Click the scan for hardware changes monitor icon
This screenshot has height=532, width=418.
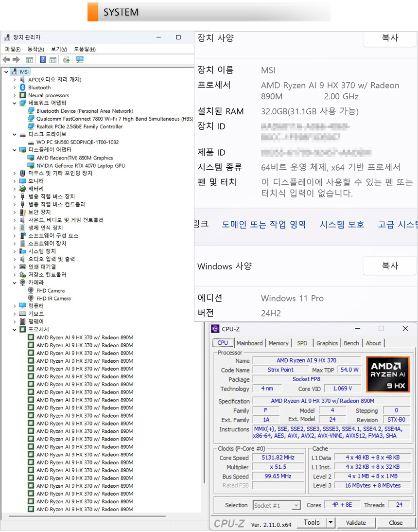(x=80, y=59)
